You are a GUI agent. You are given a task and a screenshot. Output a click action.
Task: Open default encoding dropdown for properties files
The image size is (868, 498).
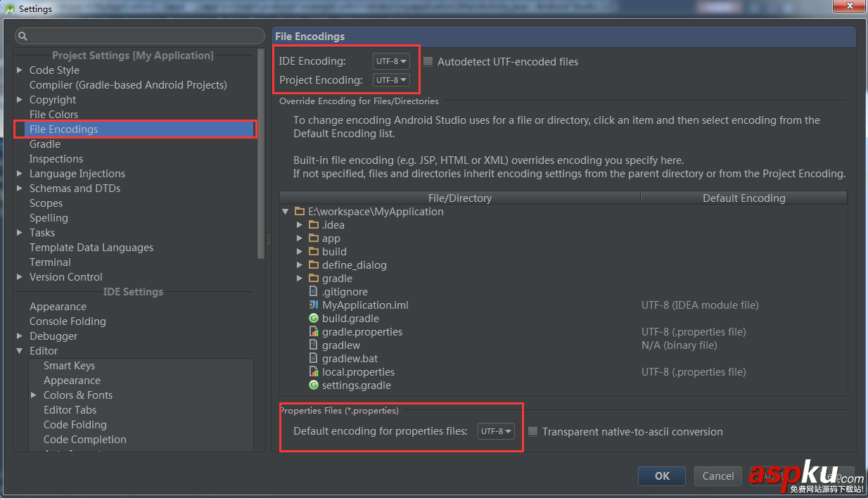point(496,431)
